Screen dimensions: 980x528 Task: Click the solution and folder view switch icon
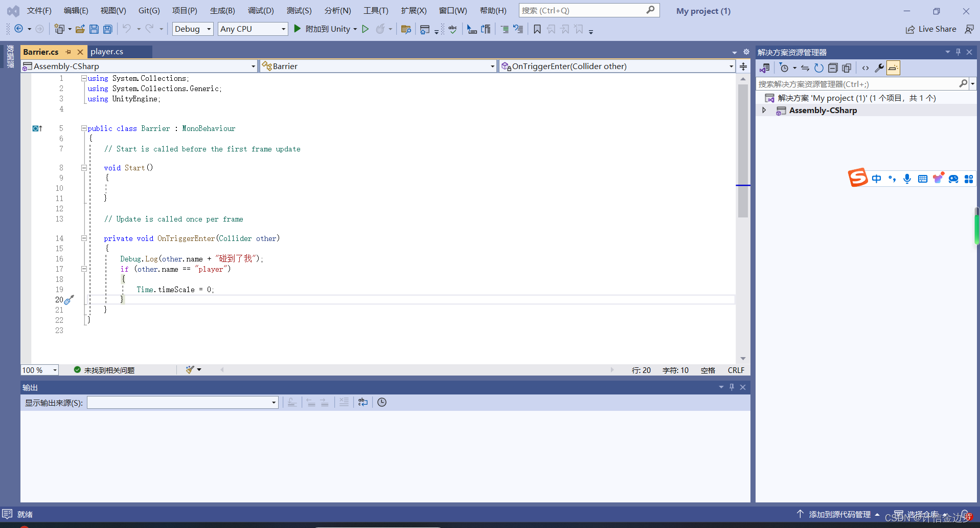pos(765,68)
